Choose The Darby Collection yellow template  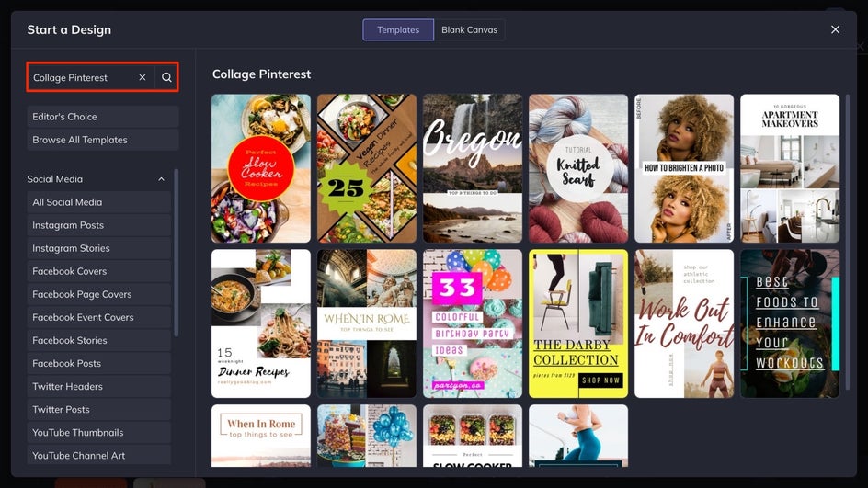coord(578,323)
